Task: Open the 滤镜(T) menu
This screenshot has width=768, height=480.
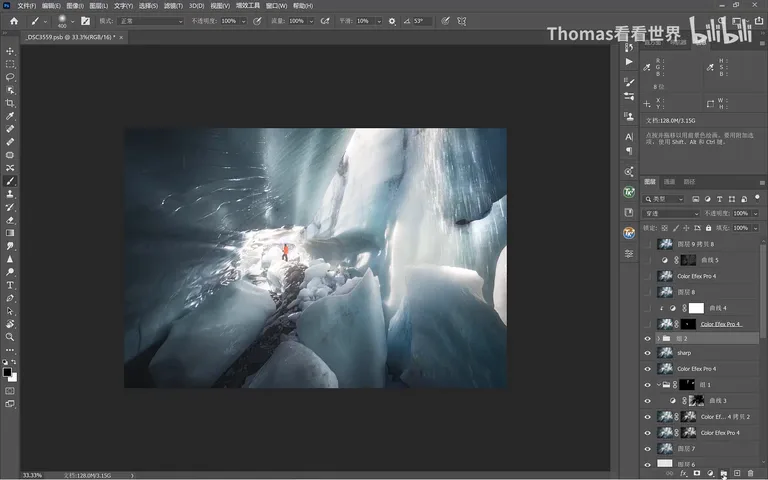Action: coord(173,6)
